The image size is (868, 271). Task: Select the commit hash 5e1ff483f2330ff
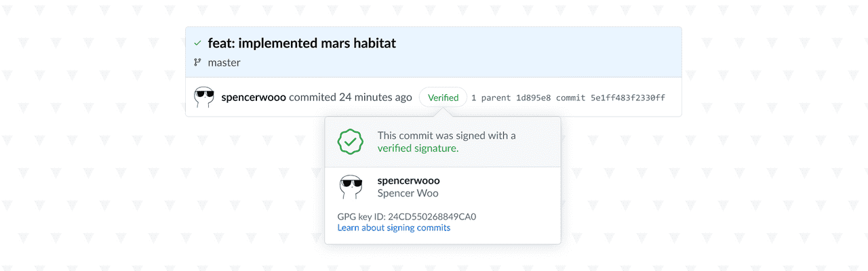point(627,98)
